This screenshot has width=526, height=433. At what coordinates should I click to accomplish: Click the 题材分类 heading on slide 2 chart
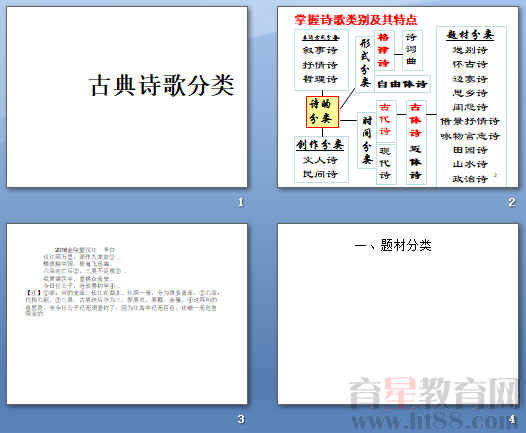[470, 35]
